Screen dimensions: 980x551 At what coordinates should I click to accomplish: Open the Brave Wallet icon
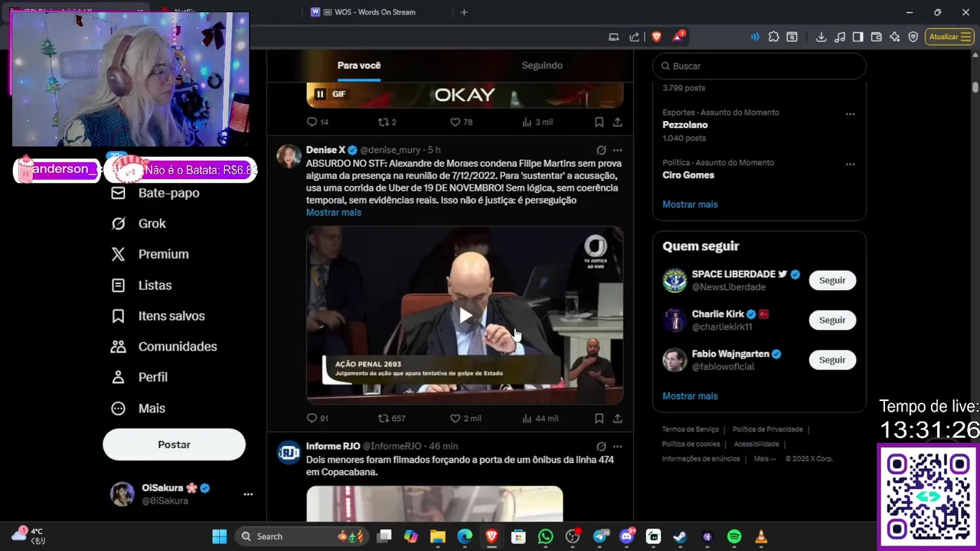coord(876,37)
